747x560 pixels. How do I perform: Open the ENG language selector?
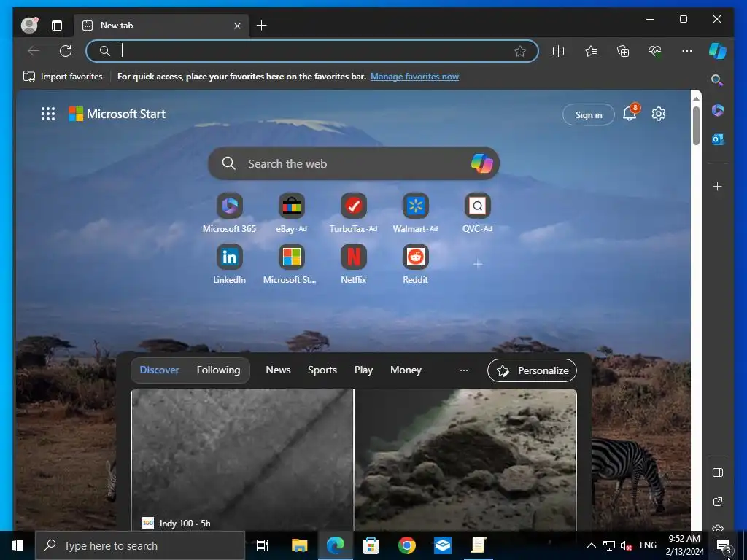click(648, 545)
